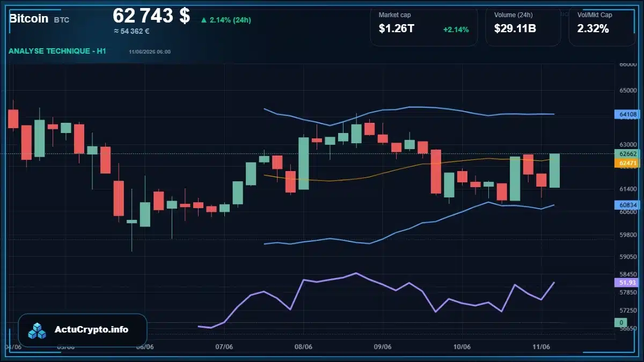Click the Volume (24h) label
The height and width of the screenshot is (362, 644).
pyautogui.click(x=513, y=15)
